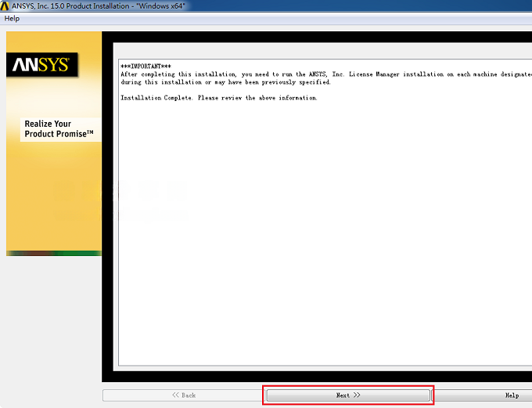Click the Help button beside Next

pos(512,395)
